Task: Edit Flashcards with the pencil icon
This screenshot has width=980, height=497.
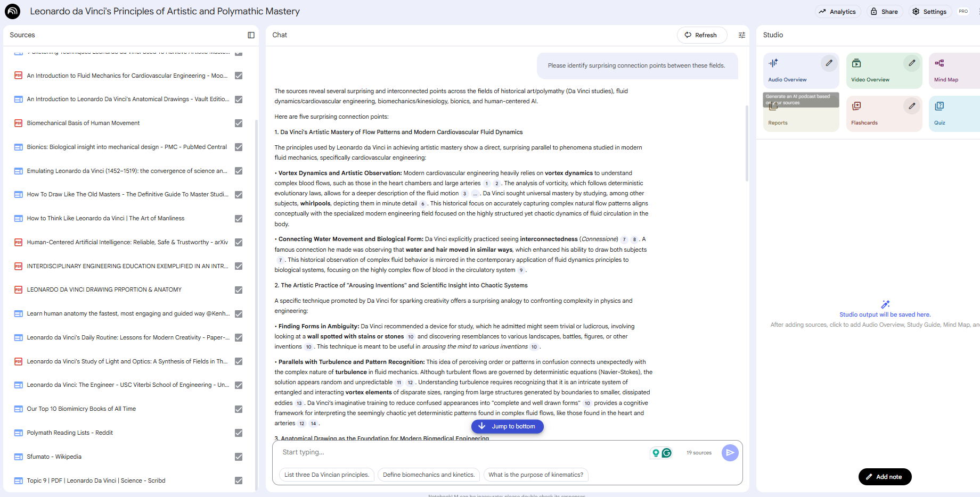Action: click(912, 106)
